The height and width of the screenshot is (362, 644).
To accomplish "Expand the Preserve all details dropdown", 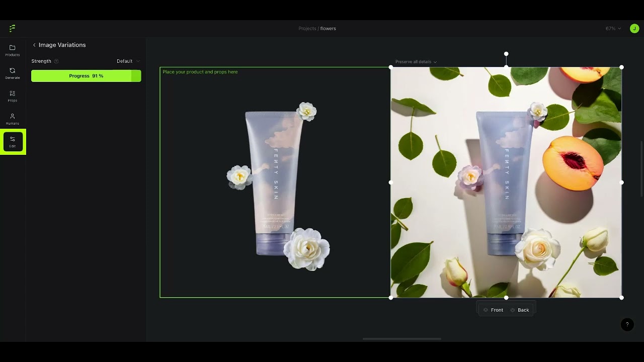I will pos(416,62).
